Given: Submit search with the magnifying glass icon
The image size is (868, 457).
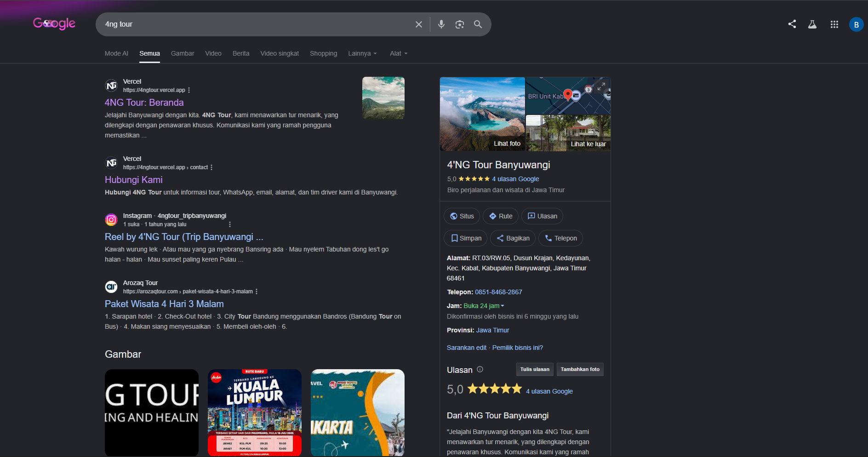Looking at the screenshot, I should pos(478,24).
